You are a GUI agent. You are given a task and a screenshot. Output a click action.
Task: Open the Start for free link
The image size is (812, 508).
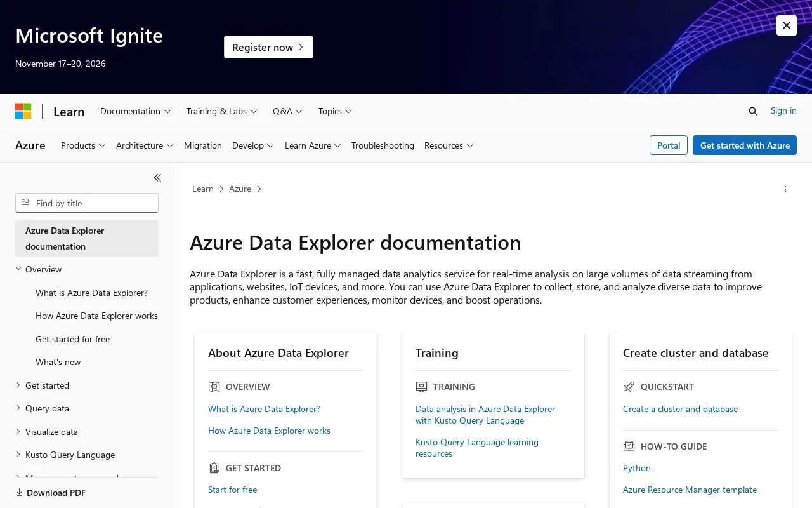tap(233, 490)
